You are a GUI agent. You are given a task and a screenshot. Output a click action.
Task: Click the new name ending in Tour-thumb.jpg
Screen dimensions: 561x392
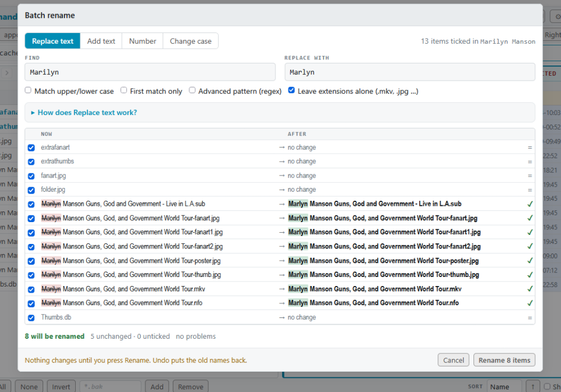point(384,275)
